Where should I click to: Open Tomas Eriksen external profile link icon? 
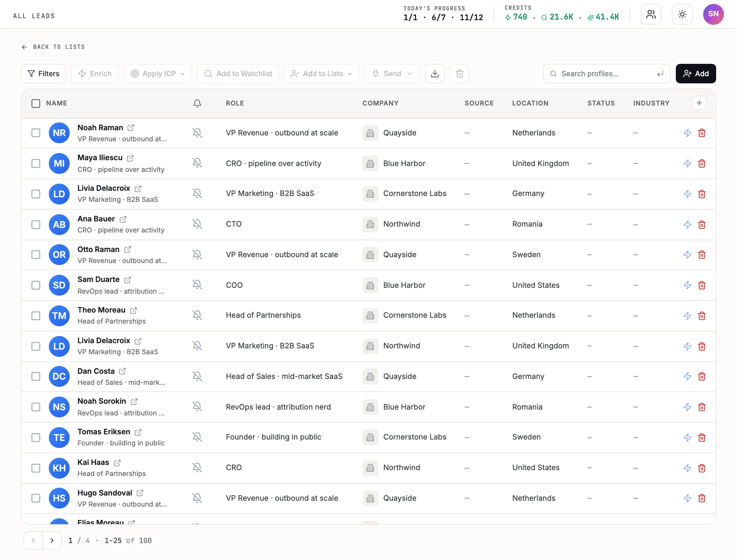tap(138, 432)
